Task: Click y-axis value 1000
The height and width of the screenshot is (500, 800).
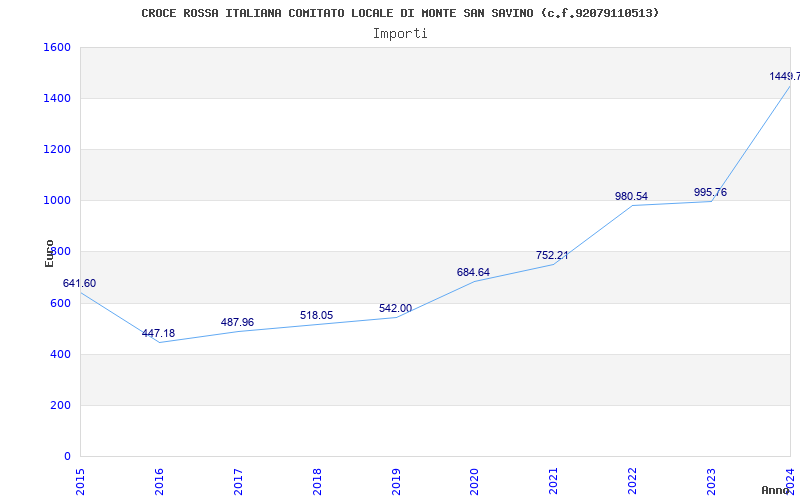Action: (x=57, y=201)
